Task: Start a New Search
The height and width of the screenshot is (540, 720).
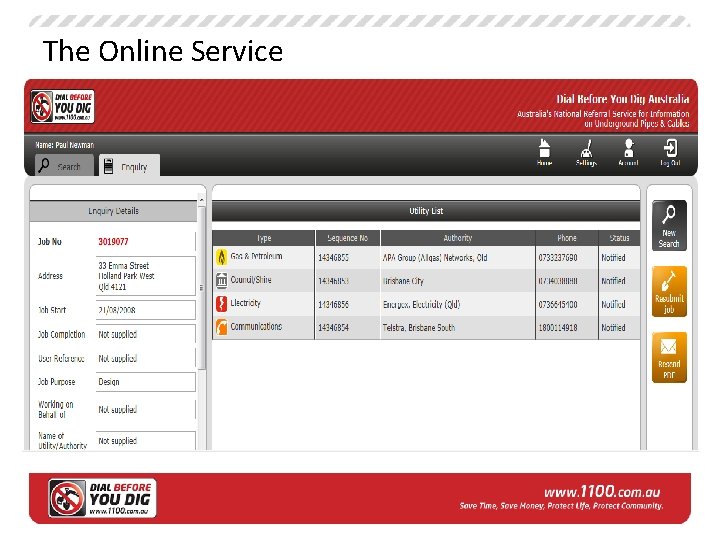Action: pos(669,225)
